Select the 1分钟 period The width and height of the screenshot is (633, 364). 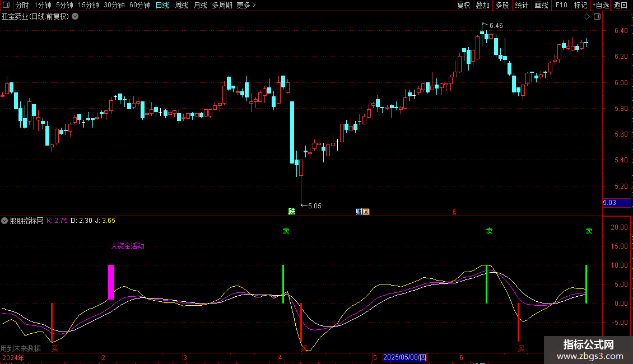[x=43, y=5]
